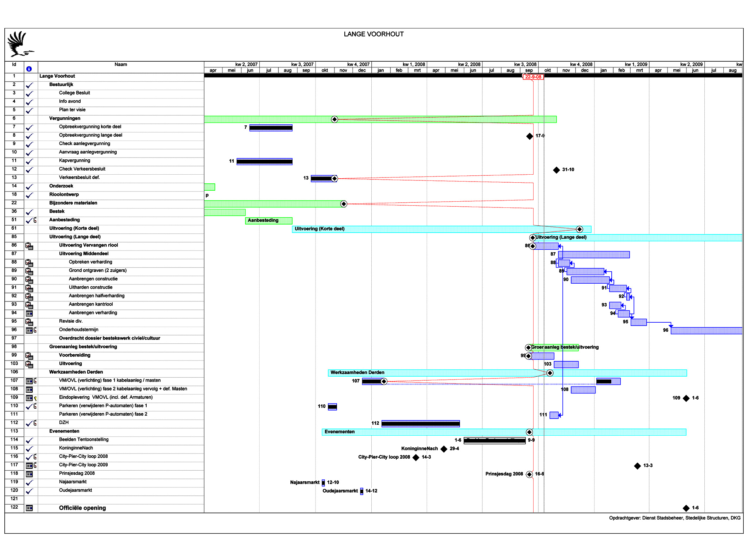The height and width of the screenshot is (560, 747).
Task: Click the Evenementen summary bar
Action: pos(504,432)
